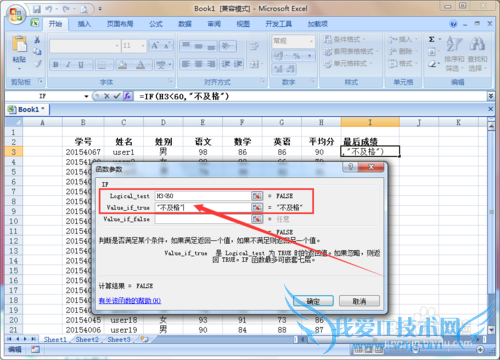Click the Comma Style button
The height and width of the screenshot is (360, 500).
tap(309, 56)
